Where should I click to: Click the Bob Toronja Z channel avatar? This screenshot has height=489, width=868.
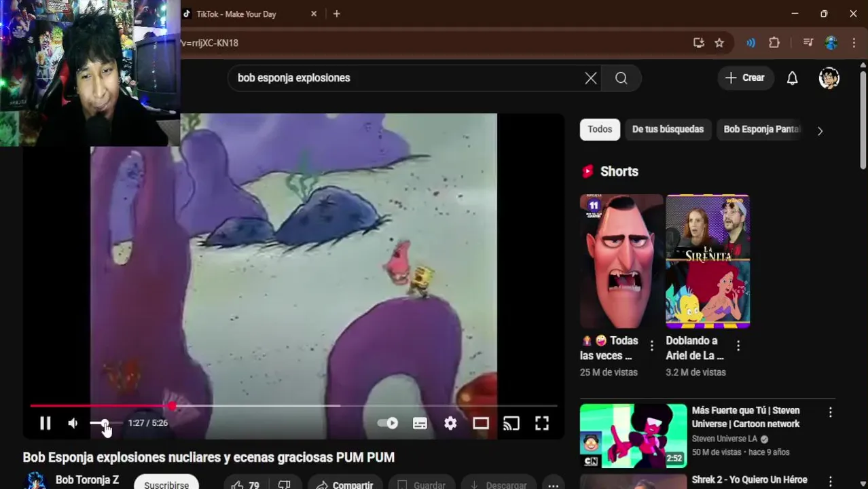[35, 482]
